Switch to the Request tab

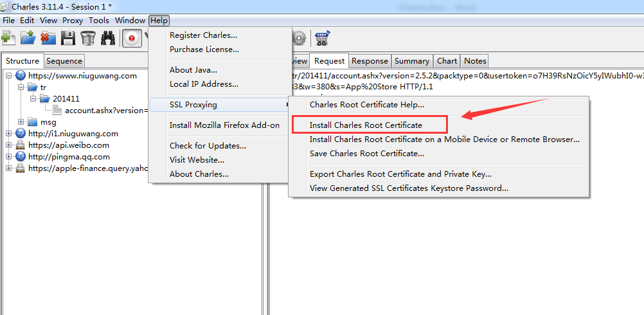(330, 61)
